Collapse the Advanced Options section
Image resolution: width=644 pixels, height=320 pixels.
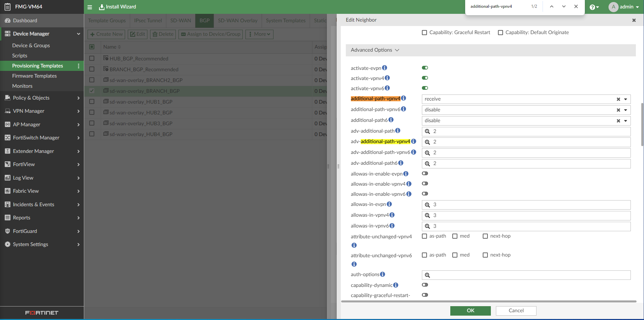click(x=397, y=50)
